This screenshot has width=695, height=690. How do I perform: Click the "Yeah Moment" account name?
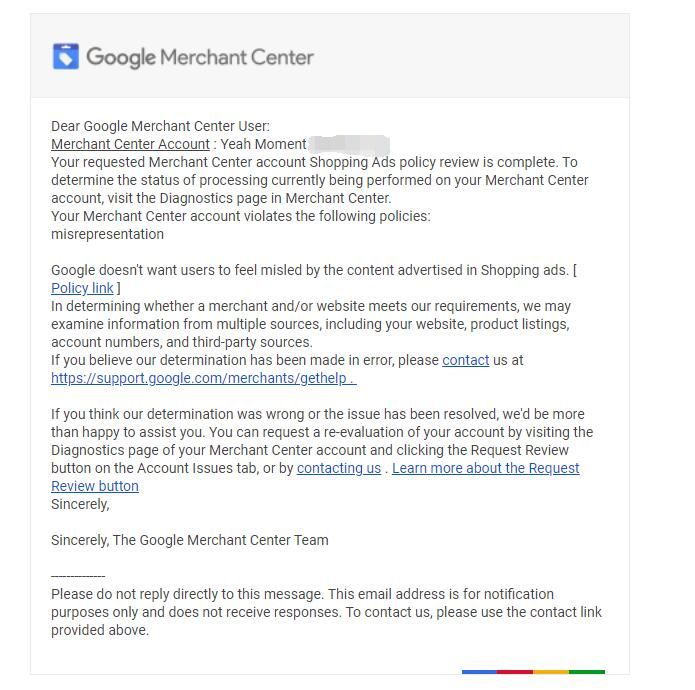[x=263, y=144]
